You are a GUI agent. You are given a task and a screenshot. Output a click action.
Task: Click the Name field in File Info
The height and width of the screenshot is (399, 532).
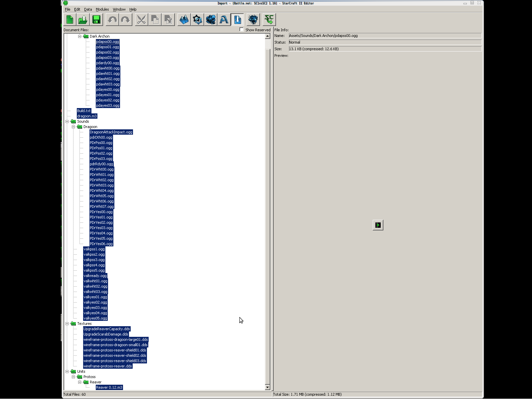385,36
